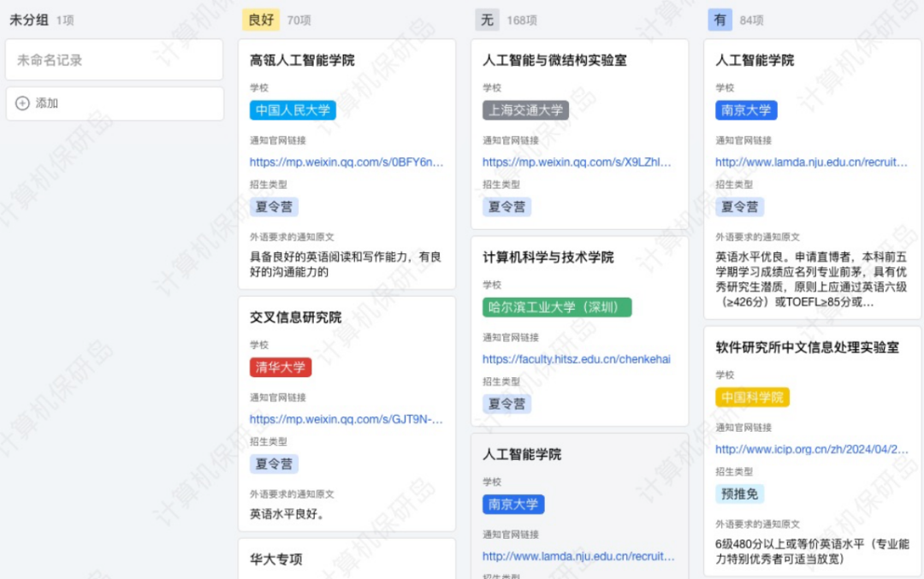Click the 上海交通大学 school tag

coord(525,110)
